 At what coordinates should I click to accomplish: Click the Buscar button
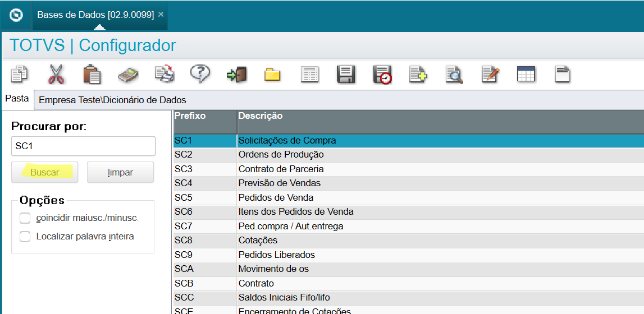(x=45, y=172)
